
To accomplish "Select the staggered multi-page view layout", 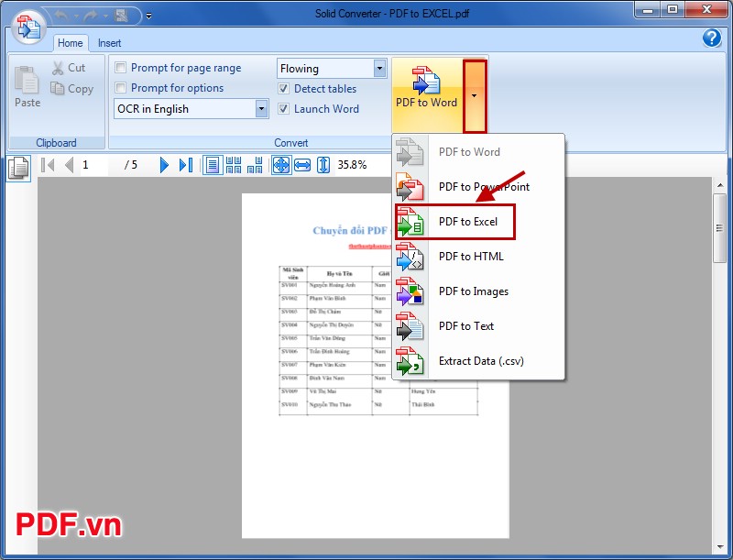I will (x=255, y=165).
